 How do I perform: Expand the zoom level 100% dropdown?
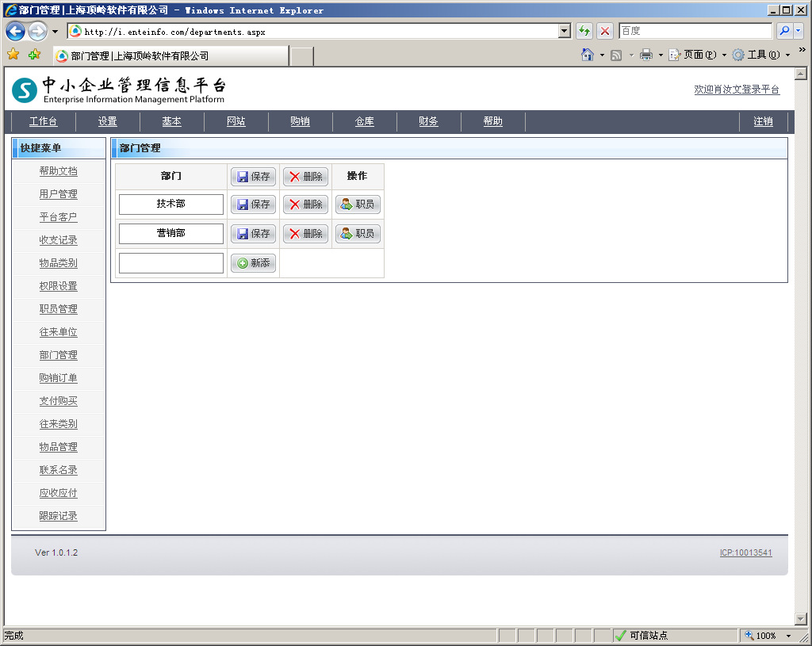tap(788, 636)
